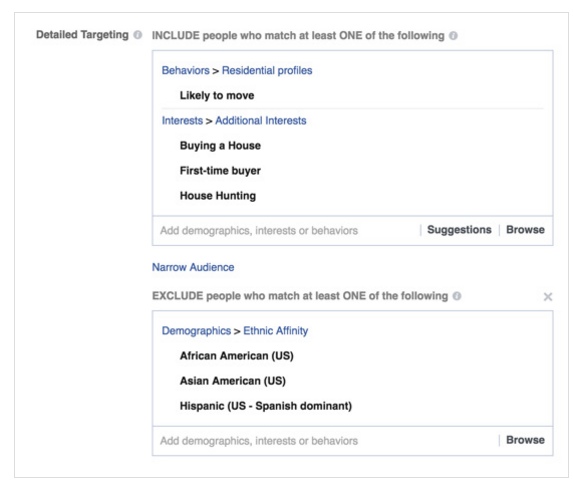
Task: Click info icon next to Detailed Targeting
Action: pyautogui.click(x=138, y=35)
